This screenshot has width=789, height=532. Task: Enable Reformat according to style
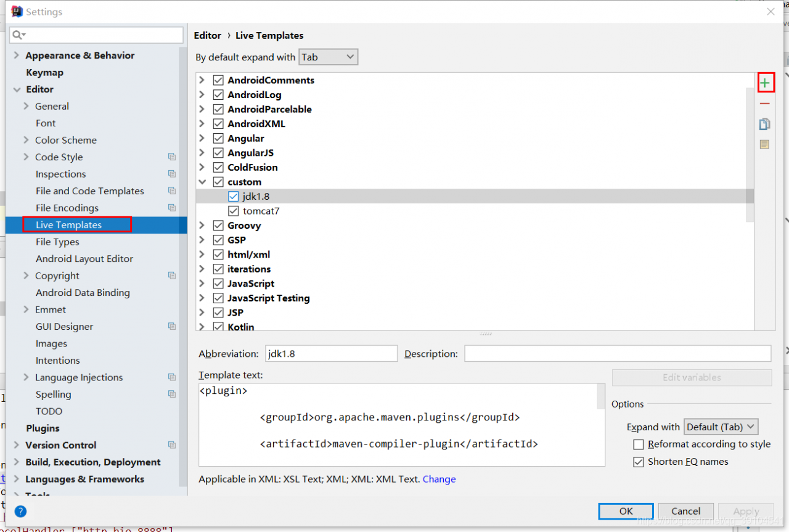(639, 444)
